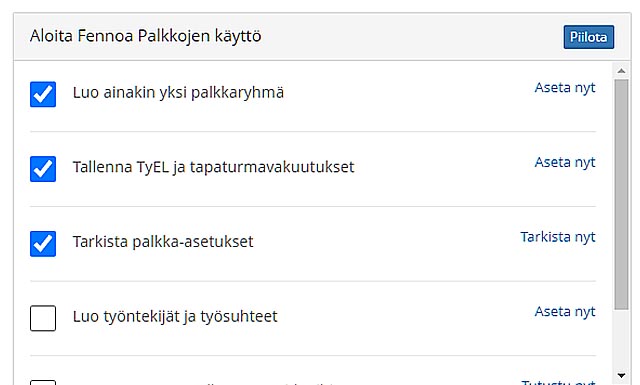Image resolution: width=640 pixels, height=385 pixels.
Task: Open Aseta nyt for TyEL ja tapaturmavakuutukset
Action: pyautogui.click(x=565, y=162)
